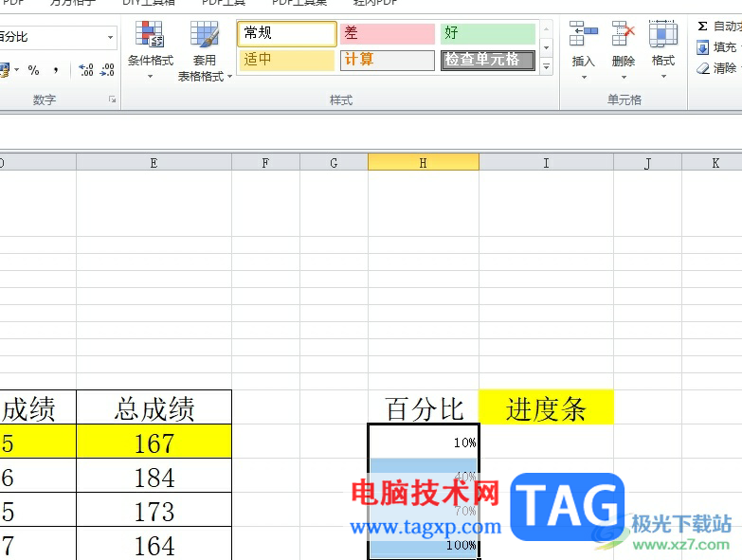
Task: Open Conditional Formatting (条件格式) menu
Action: tap(150, 49)
